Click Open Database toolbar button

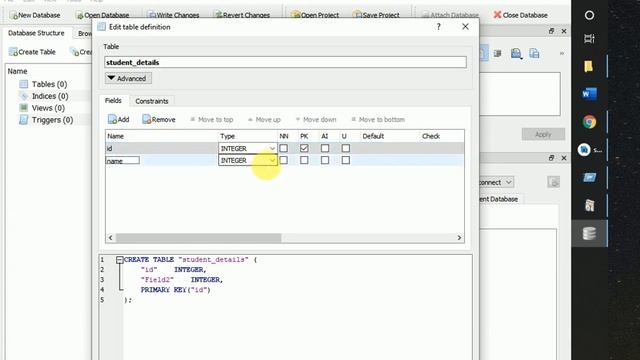point(102,15)
